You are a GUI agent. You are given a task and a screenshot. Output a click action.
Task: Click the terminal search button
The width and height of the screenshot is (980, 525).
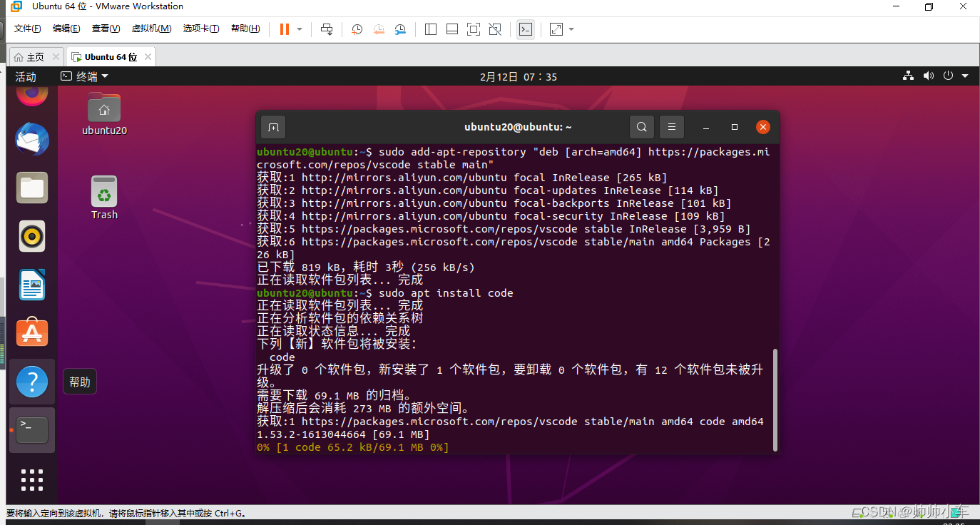coord(642,127)
